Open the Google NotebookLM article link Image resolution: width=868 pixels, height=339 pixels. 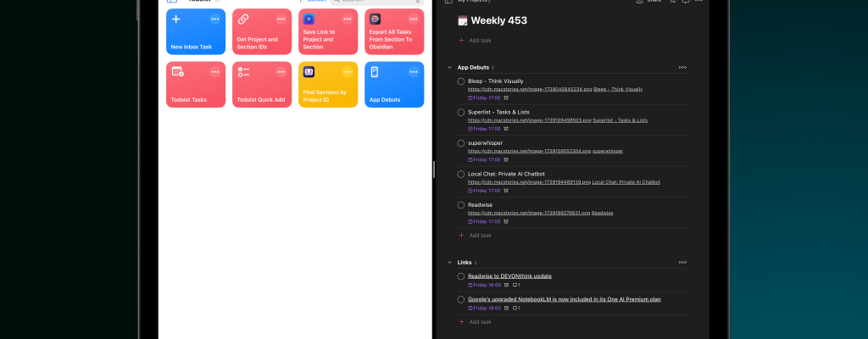point(564,299)
